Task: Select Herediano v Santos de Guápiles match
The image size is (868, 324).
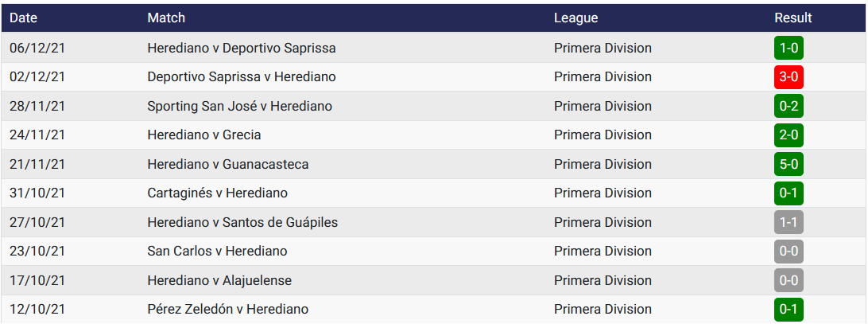Action: click(x=242, y=222)
